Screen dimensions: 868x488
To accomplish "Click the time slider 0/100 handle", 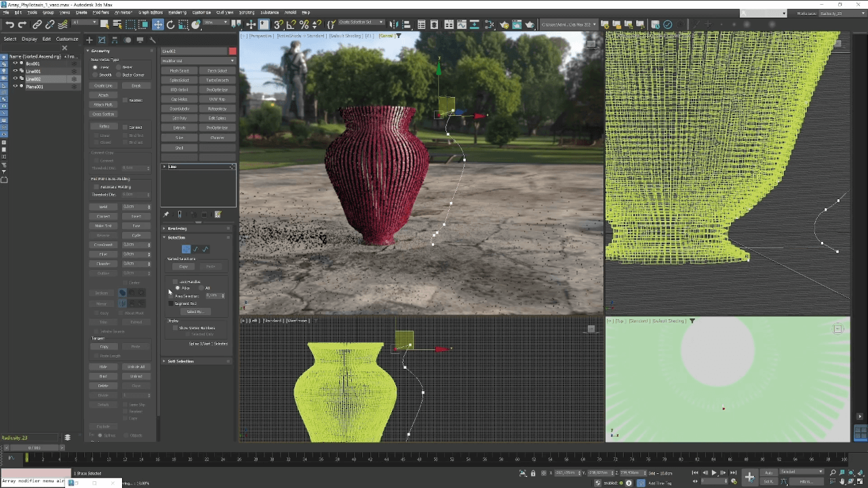I will (x=34, y=447).
